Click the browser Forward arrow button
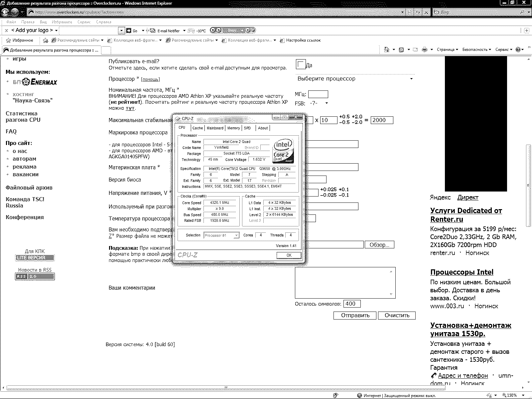 pos(16,12)
